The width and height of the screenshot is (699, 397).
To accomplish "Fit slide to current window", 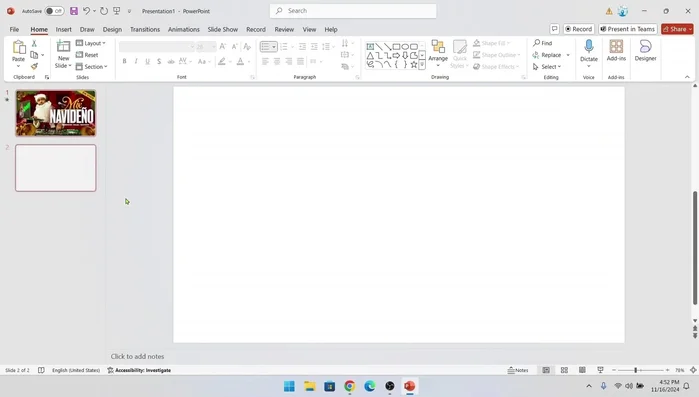I will coord(693,370).
